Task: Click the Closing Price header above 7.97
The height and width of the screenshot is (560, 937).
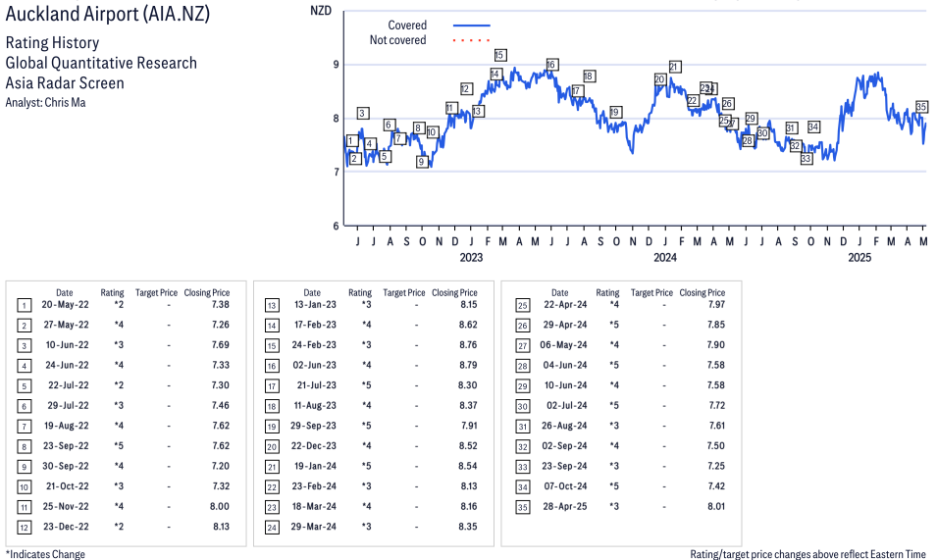Action: (703, 292)
